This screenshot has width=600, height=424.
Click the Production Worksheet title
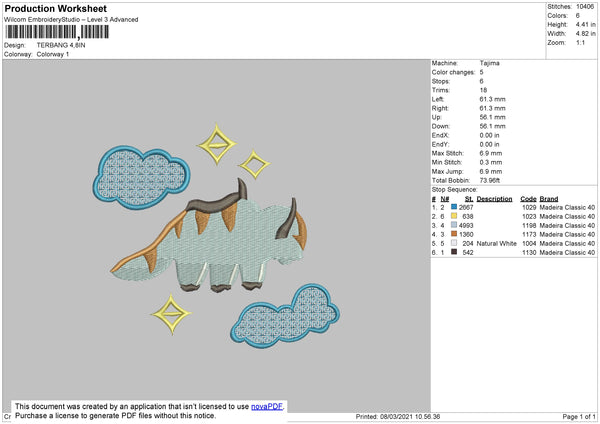click(x=56, y=8)
